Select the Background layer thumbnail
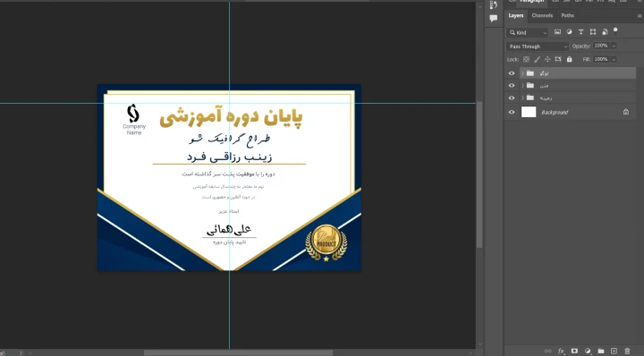Screen dimensions: 644x356 tap(529, 112)
